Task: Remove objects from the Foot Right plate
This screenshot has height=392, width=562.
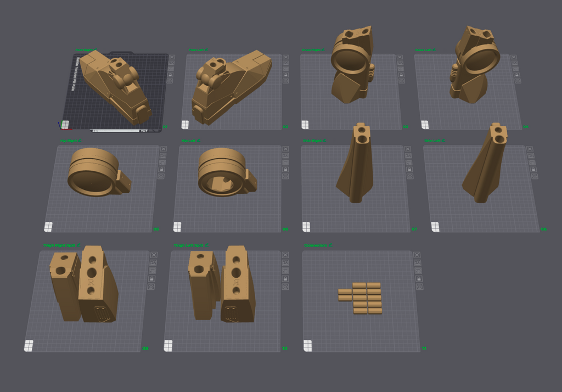Action: pyautogui.click(x=172, y=57)
